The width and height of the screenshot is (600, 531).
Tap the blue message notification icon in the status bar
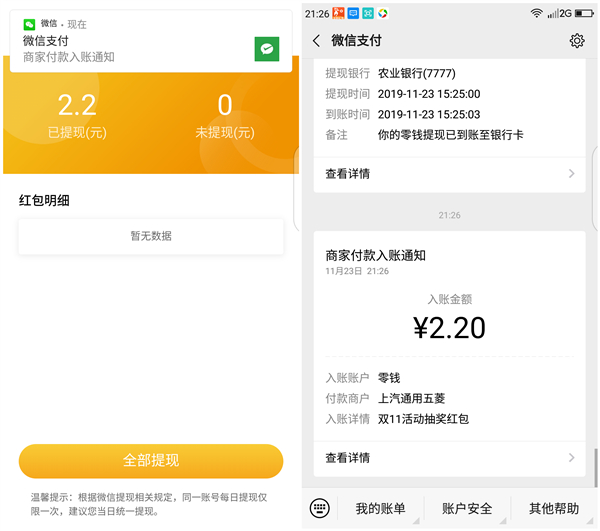tap(353, 13)
